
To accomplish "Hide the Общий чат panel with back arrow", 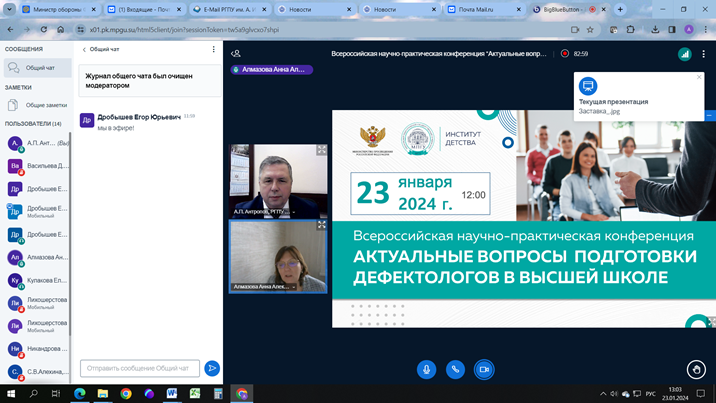I will [x=84, y=49].
